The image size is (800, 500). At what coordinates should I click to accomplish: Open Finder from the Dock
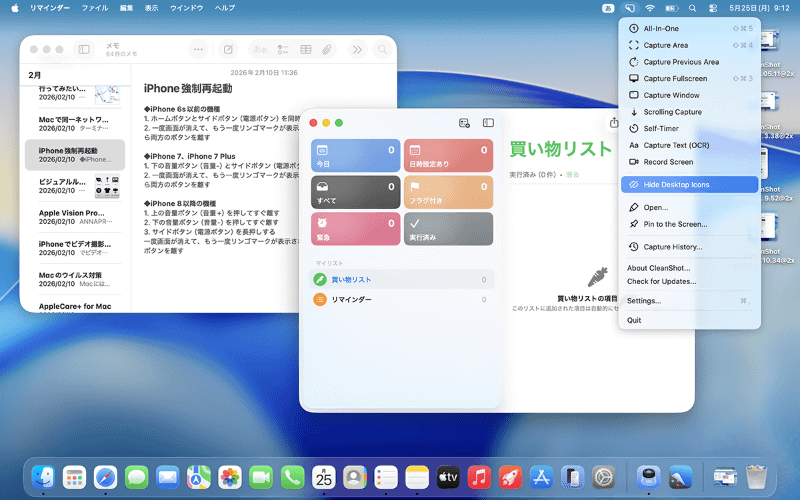pos(43,478)
